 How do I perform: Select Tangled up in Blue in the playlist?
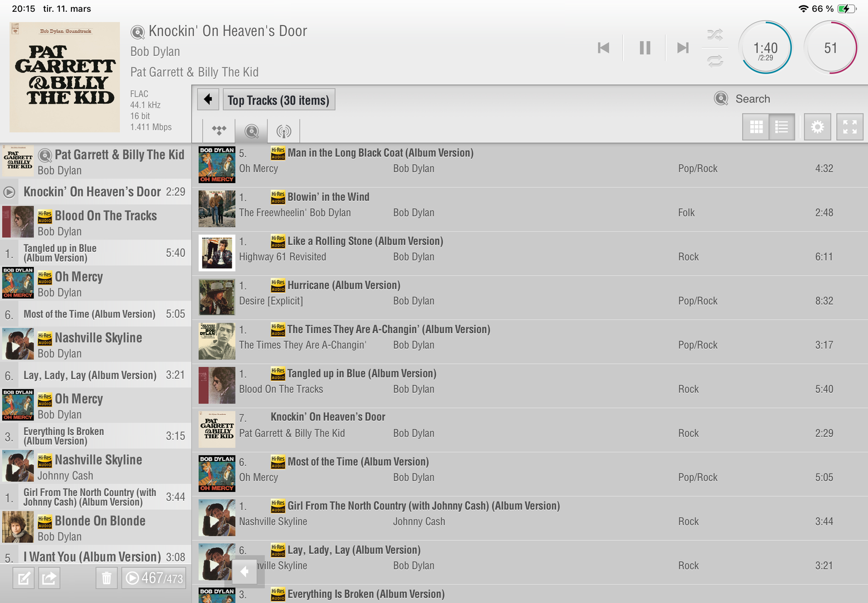point(95,253)
